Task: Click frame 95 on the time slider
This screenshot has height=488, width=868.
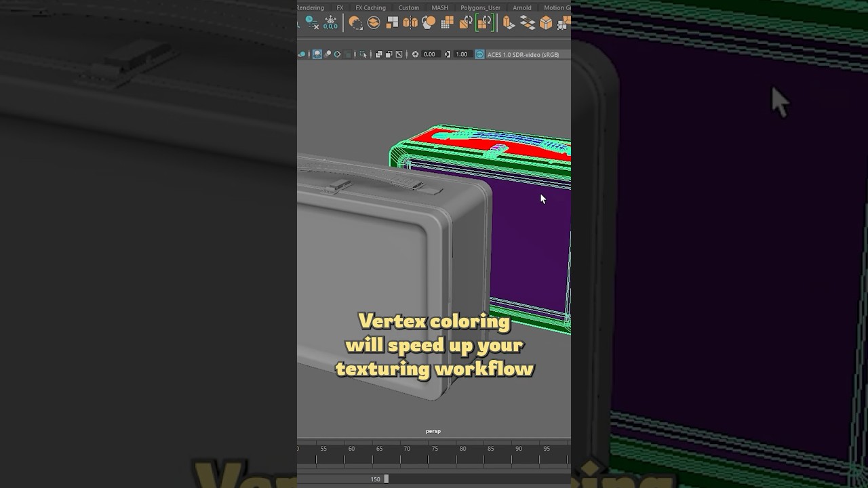Action: tap(546, 449)
